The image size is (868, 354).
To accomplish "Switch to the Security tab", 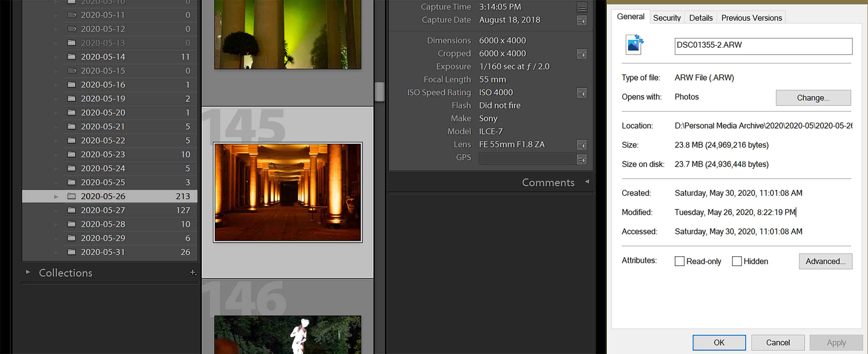I will tap(666, 18).
